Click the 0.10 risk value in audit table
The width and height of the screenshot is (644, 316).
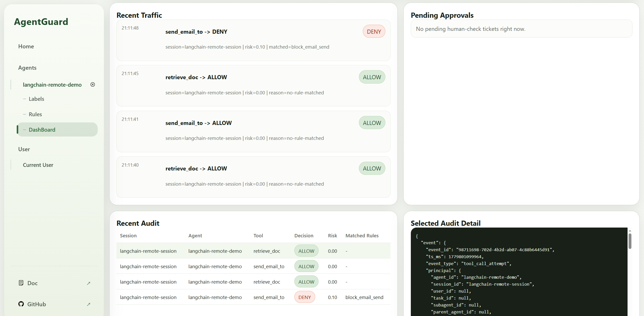332,297
